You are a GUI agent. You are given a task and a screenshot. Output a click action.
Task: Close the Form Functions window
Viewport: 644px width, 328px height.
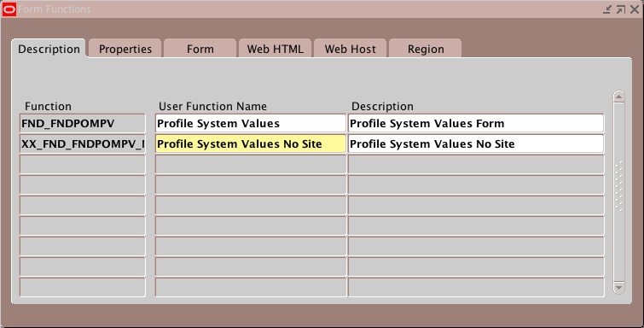[635, 9]
